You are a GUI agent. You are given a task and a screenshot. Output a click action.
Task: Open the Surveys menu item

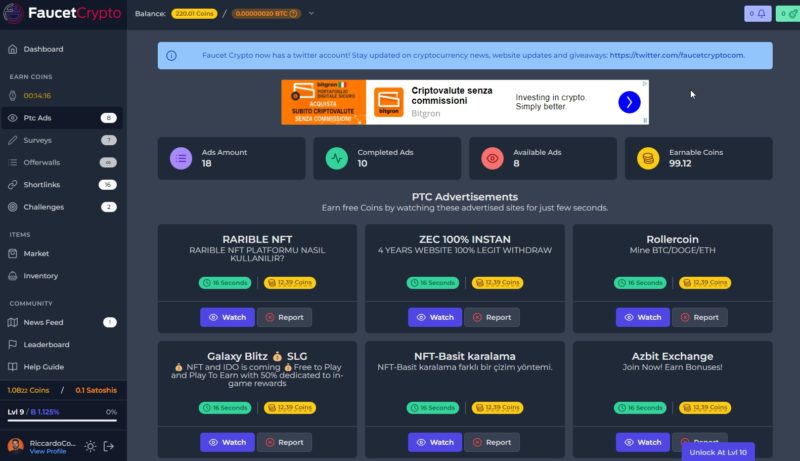(37, 140)
